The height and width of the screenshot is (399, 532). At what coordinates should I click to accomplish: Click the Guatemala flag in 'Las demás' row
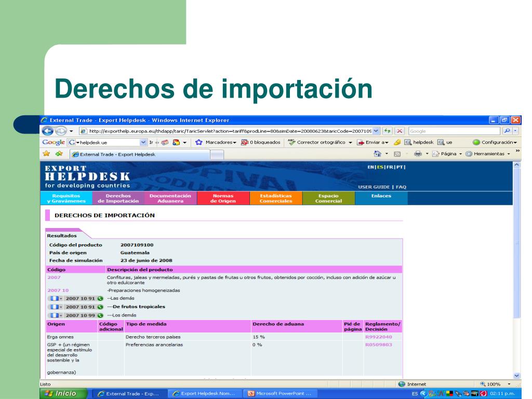pyautogui.click(x=54, y=299)
